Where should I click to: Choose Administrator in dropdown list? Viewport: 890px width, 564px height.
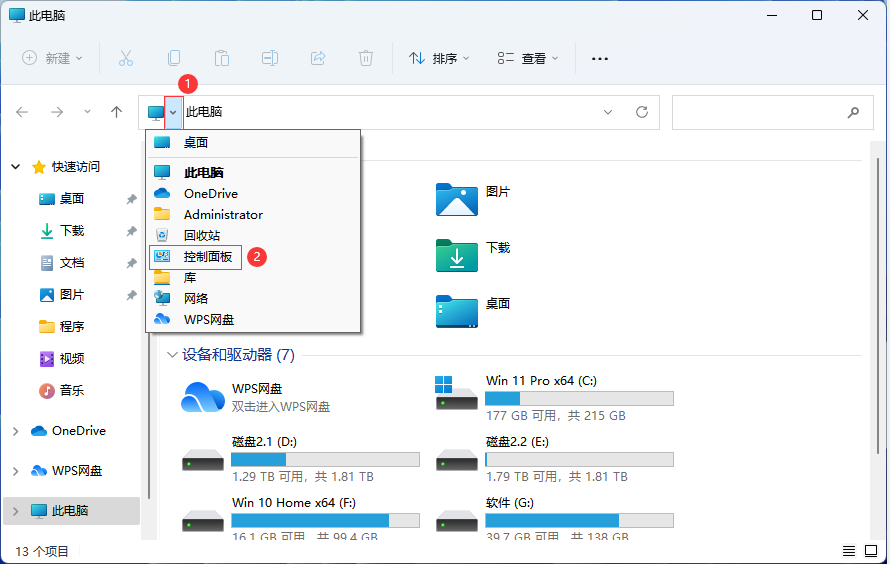pos(253,214)
